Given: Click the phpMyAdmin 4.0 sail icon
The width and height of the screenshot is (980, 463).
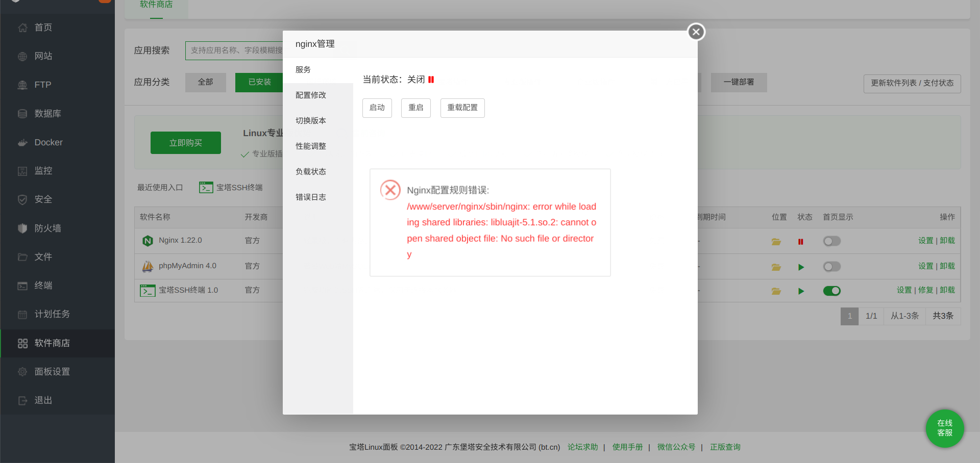Looking at the screenshot, I should click(148, 266).
